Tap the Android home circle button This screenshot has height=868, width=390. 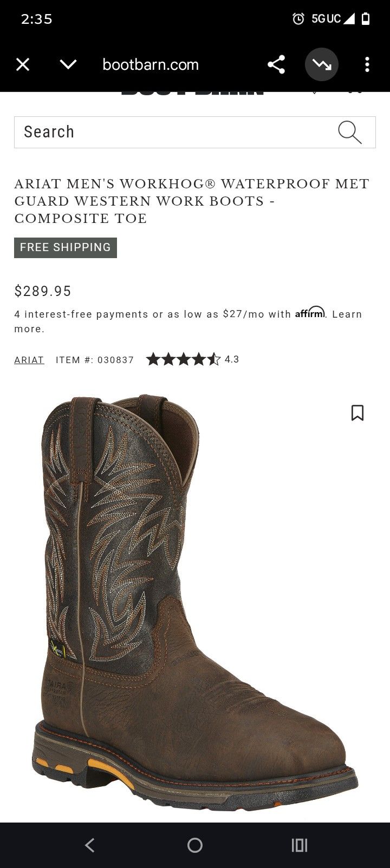[195, 845]
